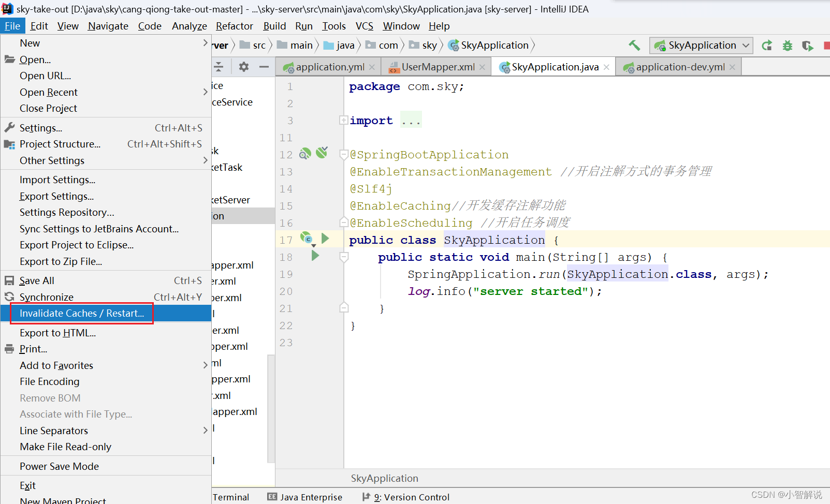Toggle the Terminal tool window
The height and width of the screenshot is (504, 830).
(231, 497)
